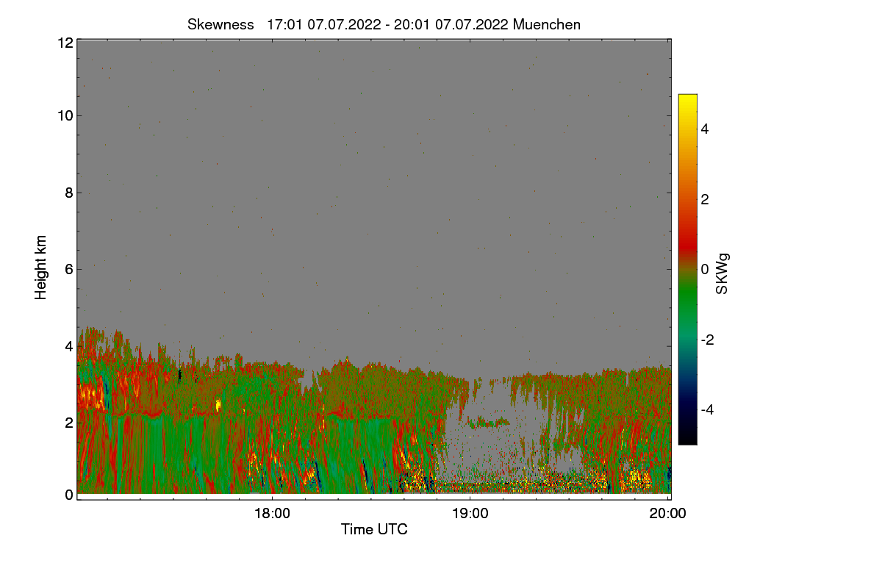882x588 pixels.
Task: Click the 18:00 time tick label
Action: [272, 514]
